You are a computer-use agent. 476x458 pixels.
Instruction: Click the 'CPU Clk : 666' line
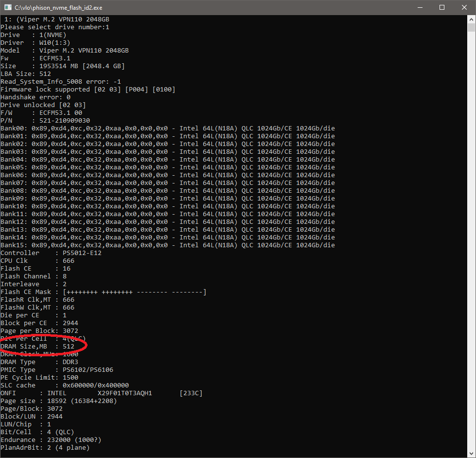pyautogui.click(x=37, y=261)
